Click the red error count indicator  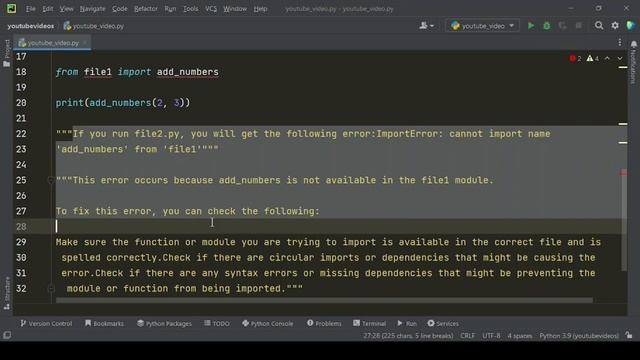575,58
